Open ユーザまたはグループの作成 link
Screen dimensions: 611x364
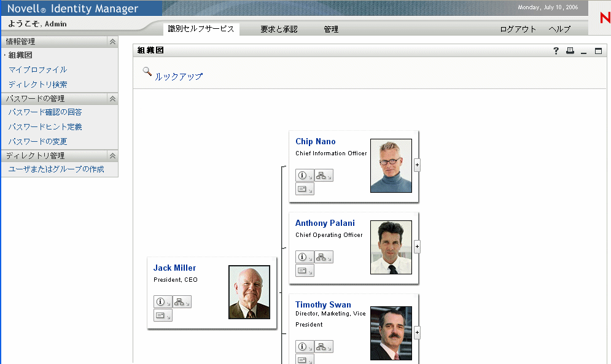[56, 169]
